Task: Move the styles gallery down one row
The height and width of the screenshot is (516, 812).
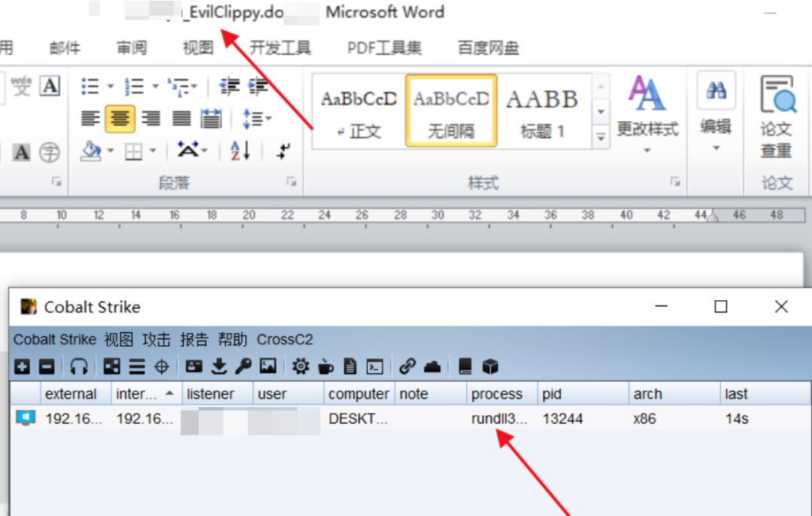Action: (601, 112)
